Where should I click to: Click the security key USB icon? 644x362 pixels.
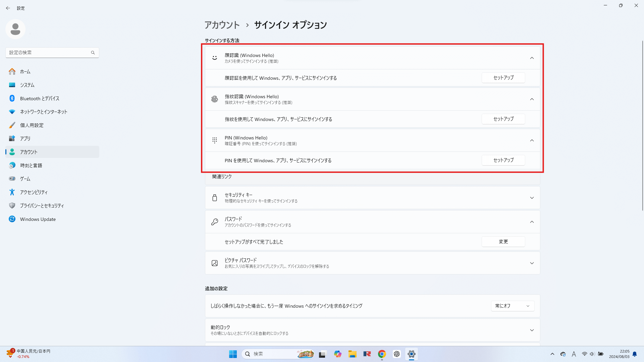(215, 198)
